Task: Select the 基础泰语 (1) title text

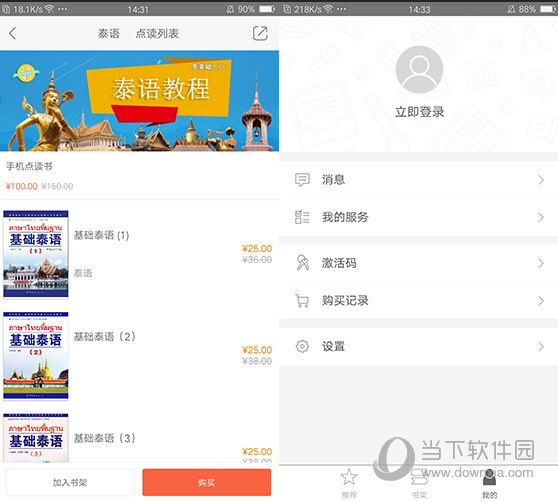Action: click(101, 235)
